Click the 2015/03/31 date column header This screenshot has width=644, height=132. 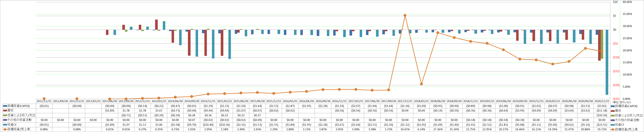(x=225, y=101)
